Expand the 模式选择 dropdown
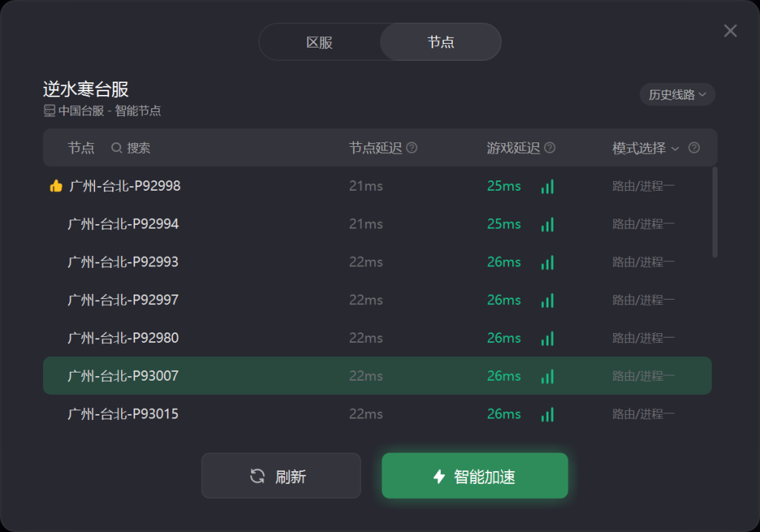The width and height of the screenshot is (760, 532). (x=646, y=148)
